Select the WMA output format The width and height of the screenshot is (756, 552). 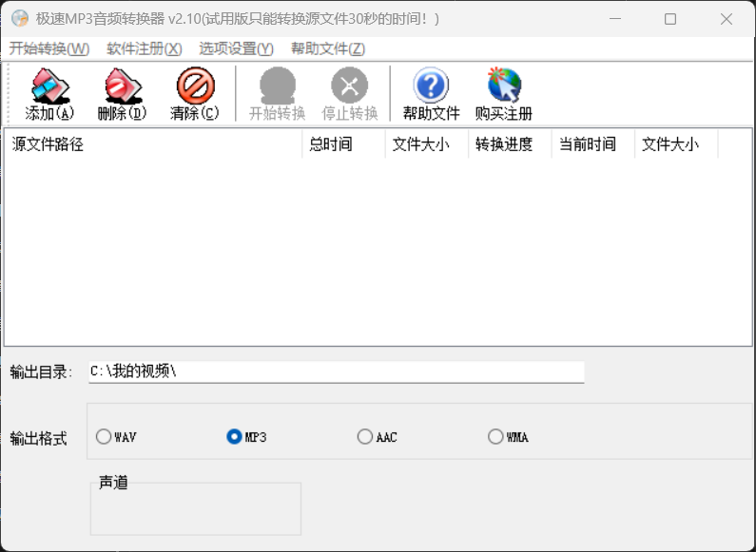pos(508,437)
